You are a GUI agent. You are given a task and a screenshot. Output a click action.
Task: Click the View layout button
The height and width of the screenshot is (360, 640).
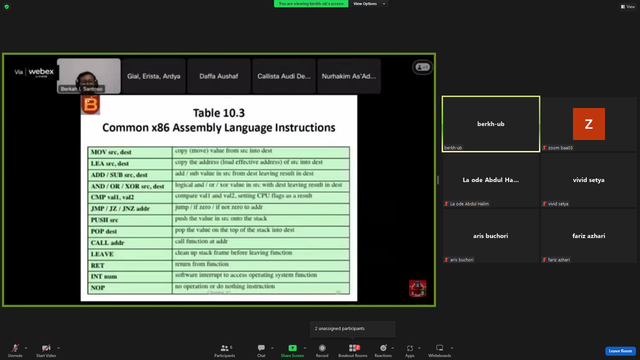[x=628, y=7]
